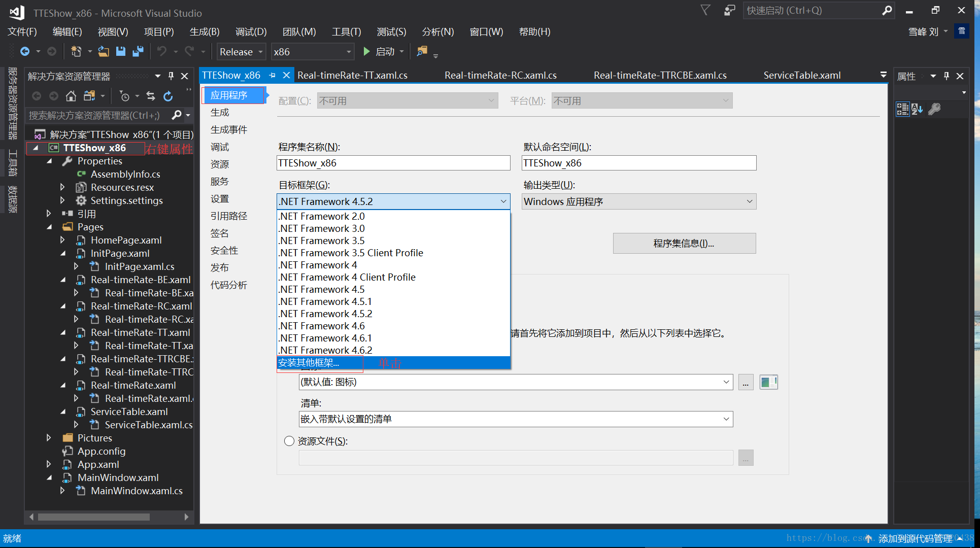Select MainWindow.xaml.cs in Solution Explorer
This screenshot has width=980, height=548.
[137, 491]
